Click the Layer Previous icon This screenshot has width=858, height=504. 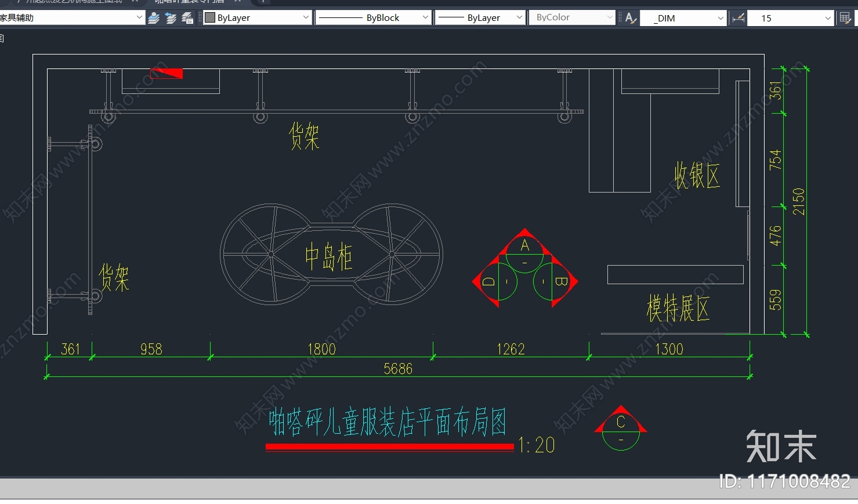[171, 18]
